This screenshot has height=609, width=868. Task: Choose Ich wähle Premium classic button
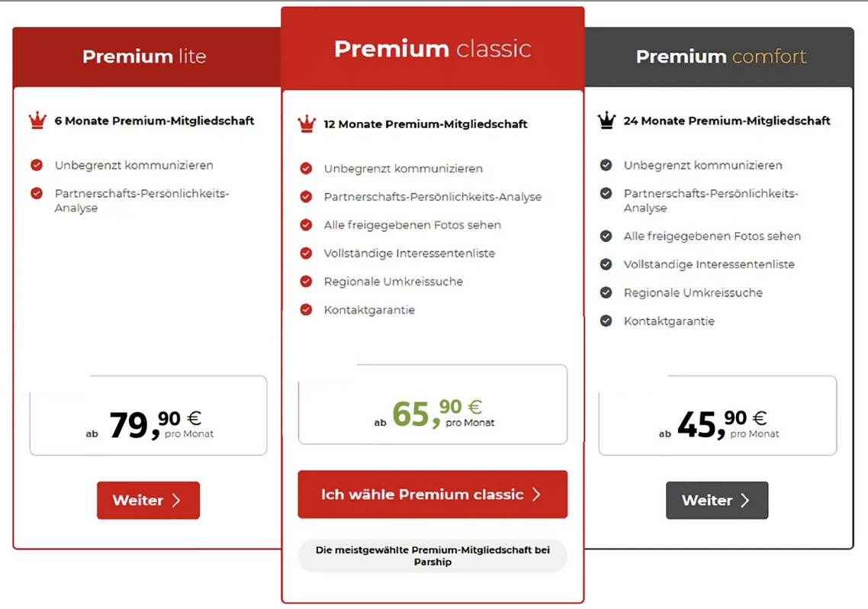[x=433, y=495]
